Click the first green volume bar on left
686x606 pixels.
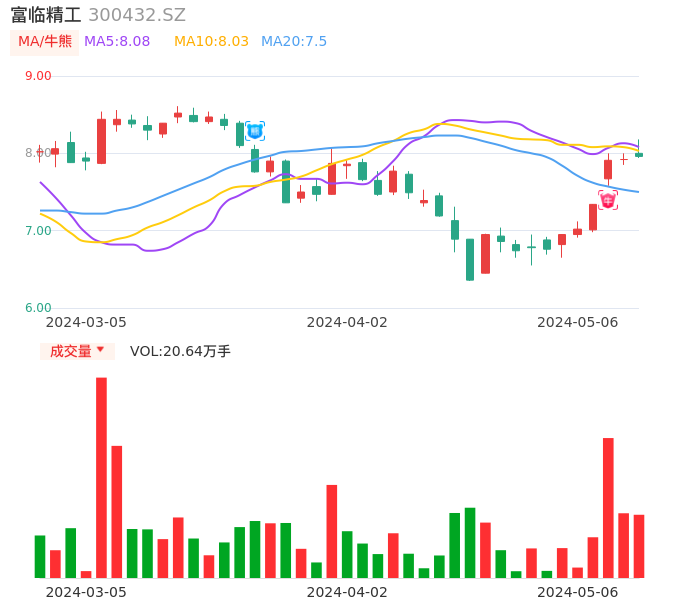tap(40, 556)
